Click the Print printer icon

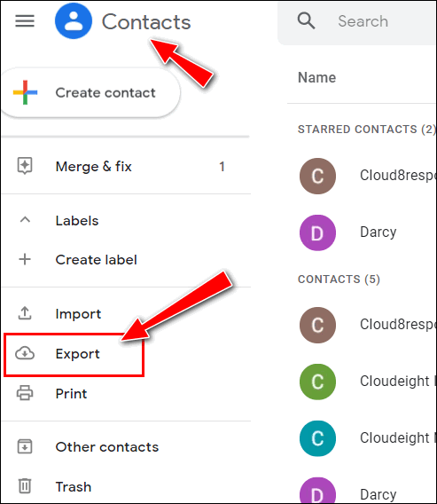pyautogui.click(x=25, y=393)
